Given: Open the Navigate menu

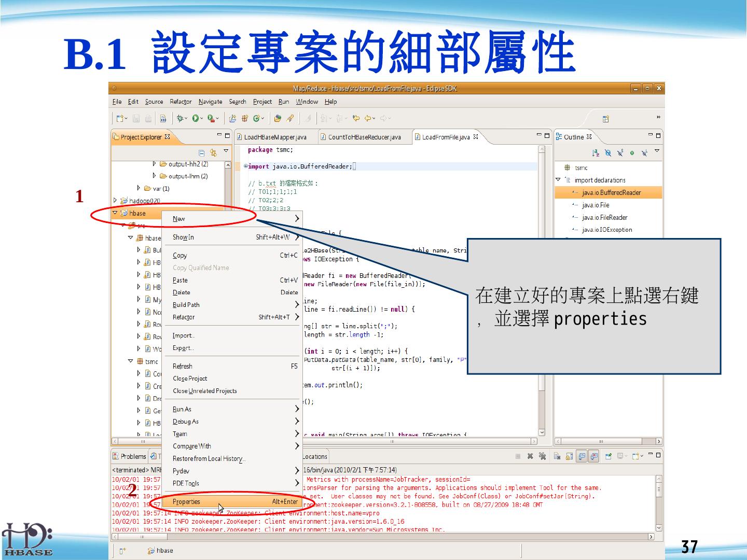Looking at the screenshot, I should (x=210, y=102).
